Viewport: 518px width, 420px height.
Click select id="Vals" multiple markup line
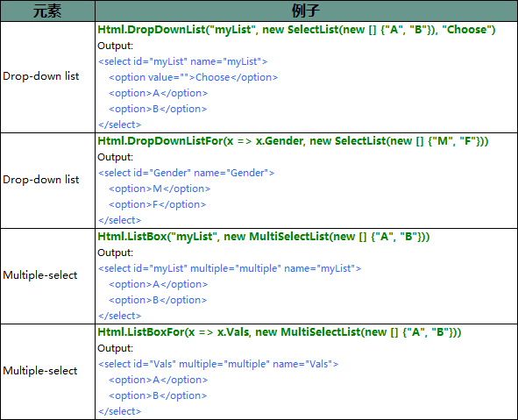(218, 364)
